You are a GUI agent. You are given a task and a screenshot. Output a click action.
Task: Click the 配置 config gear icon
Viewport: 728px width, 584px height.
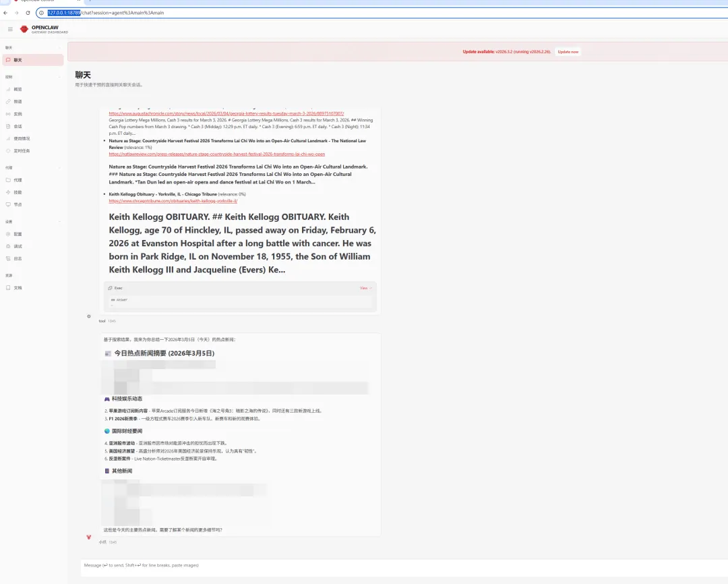pos(8,234)
